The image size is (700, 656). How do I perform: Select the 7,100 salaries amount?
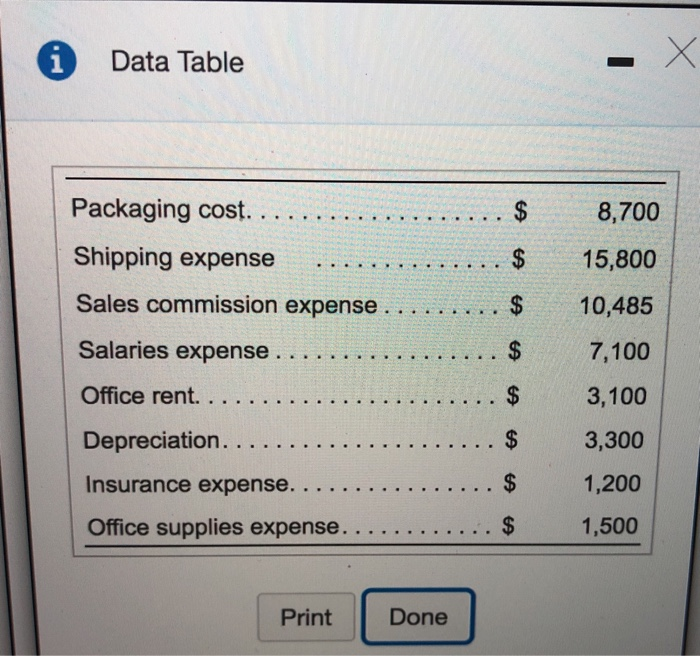pos(620,352)
